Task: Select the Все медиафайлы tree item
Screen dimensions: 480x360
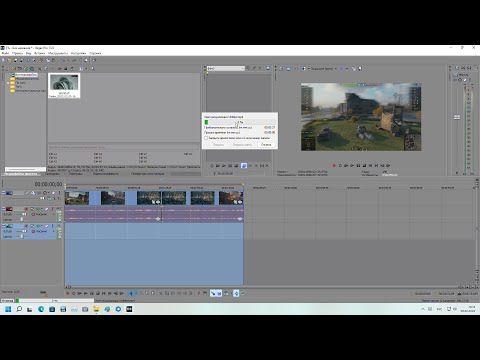Action: coord(26,75)
